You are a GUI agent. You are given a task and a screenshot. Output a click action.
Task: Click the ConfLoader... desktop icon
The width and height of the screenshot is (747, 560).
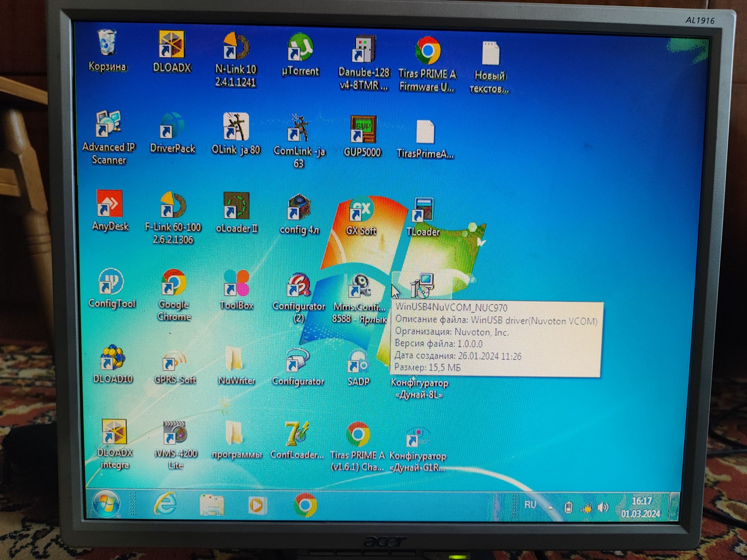[297, 441]
